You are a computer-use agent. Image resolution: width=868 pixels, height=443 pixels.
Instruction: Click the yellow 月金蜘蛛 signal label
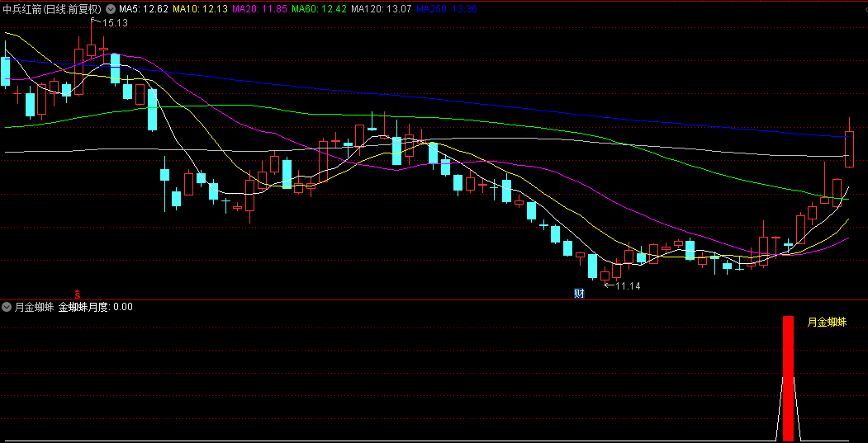click(x=827, y=322)
